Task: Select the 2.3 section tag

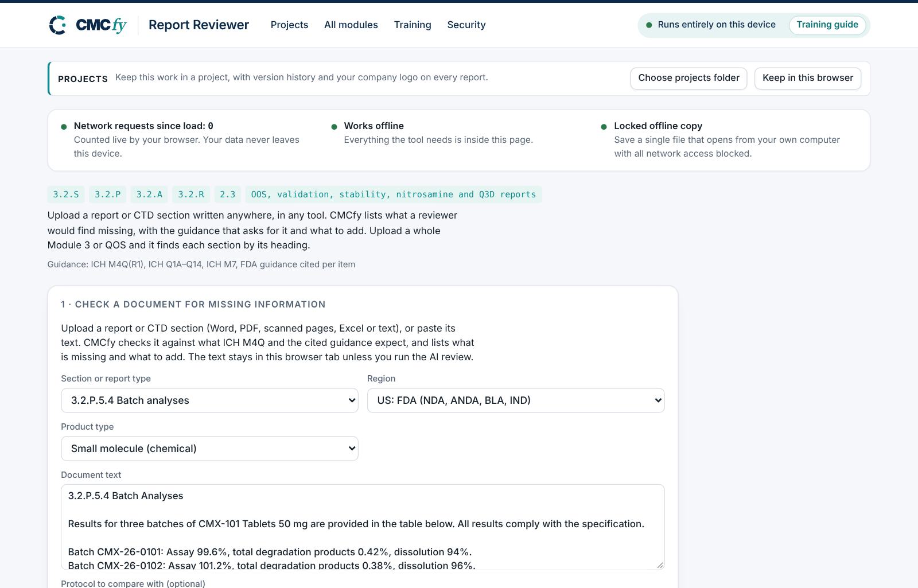Action: (228, 194)
